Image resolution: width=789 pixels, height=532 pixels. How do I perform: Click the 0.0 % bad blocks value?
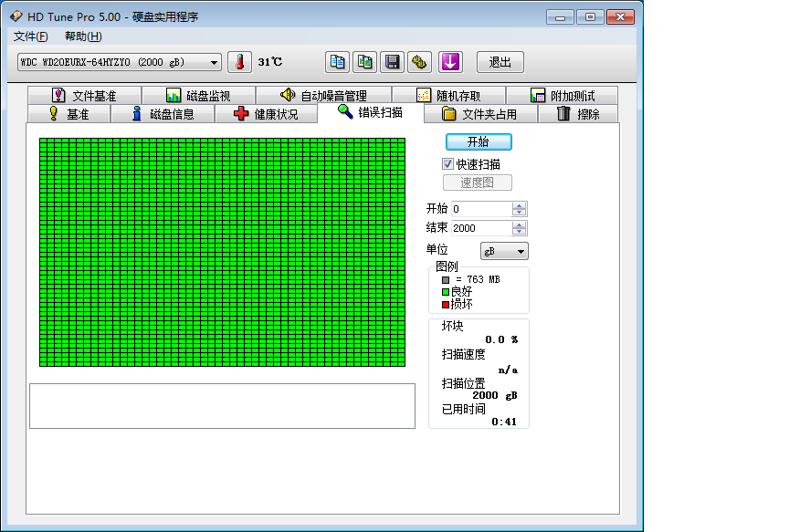(x=501, y=339)
